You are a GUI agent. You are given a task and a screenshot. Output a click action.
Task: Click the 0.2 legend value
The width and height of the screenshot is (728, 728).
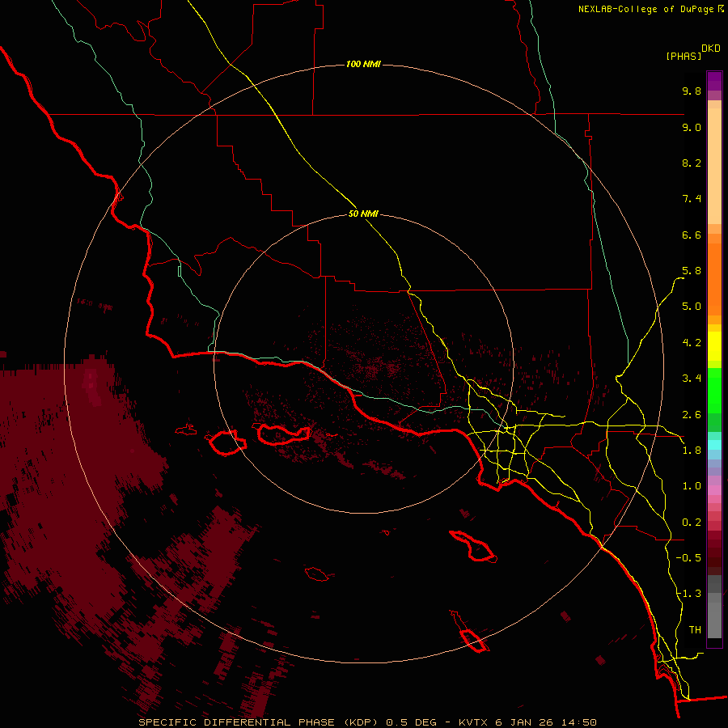[692, 523]
